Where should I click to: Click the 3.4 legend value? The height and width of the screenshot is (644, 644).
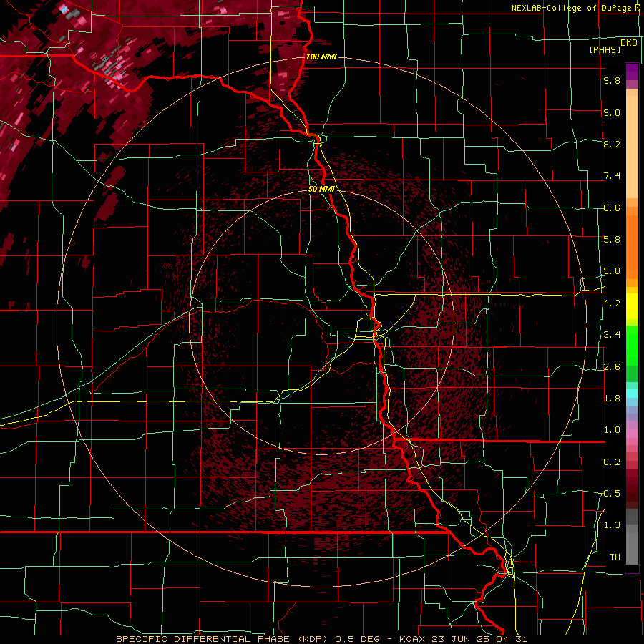[x=612, y=335]
